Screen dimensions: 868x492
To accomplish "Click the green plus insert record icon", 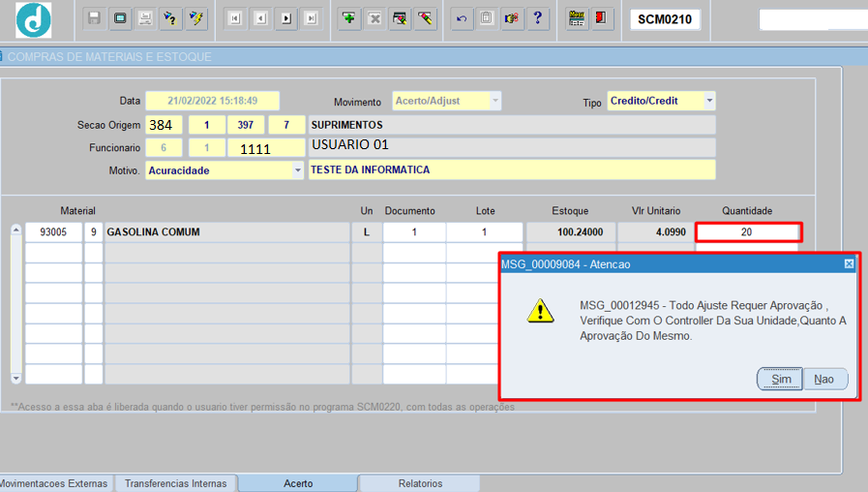I will tap(349, 18).
